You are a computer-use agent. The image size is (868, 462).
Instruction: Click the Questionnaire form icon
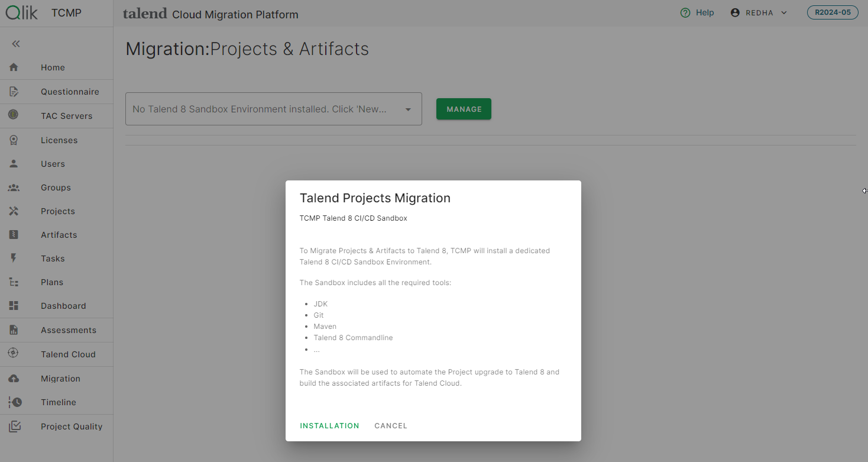click(14, 92)
